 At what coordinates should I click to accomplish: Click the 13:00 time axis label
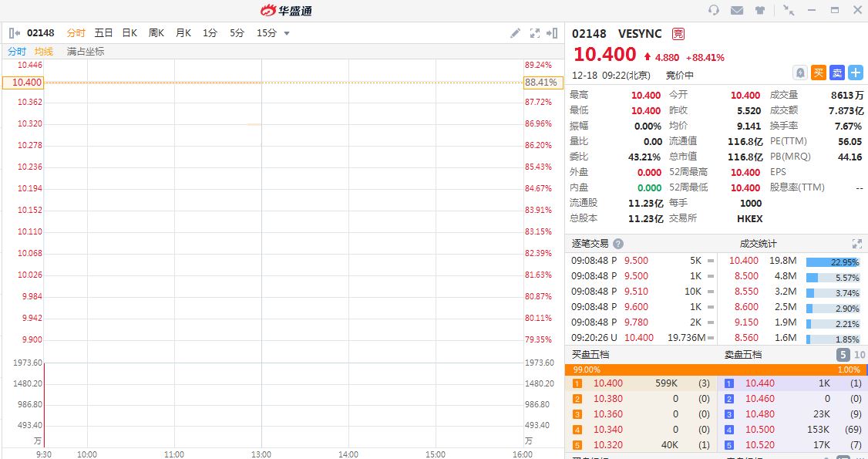(x=261, y=454)
